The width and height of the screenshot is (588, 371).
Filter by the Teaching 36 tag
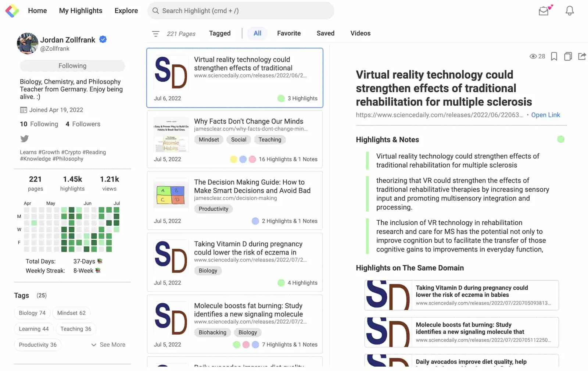coord(76,329)
